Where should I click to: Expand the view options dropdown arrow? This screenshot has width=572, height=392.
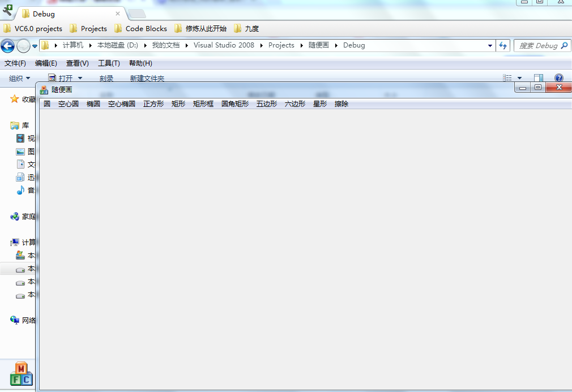519,78
